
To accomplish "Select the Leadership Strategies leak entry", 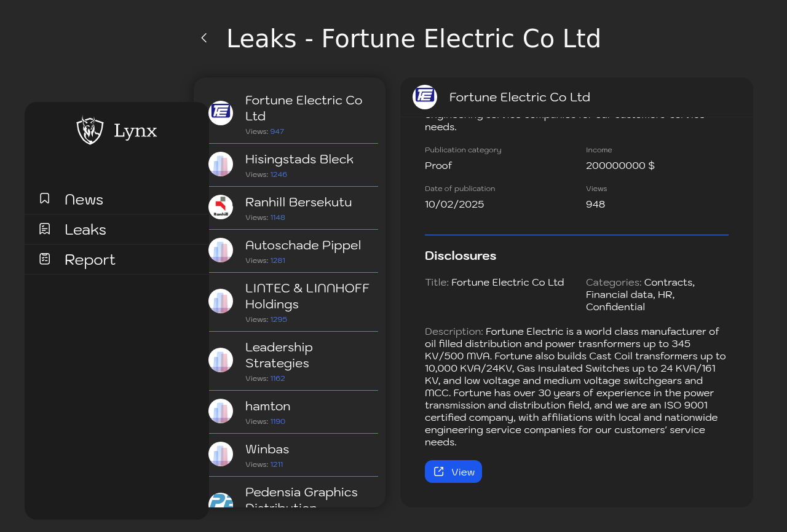I will click(x=293, y=361).
